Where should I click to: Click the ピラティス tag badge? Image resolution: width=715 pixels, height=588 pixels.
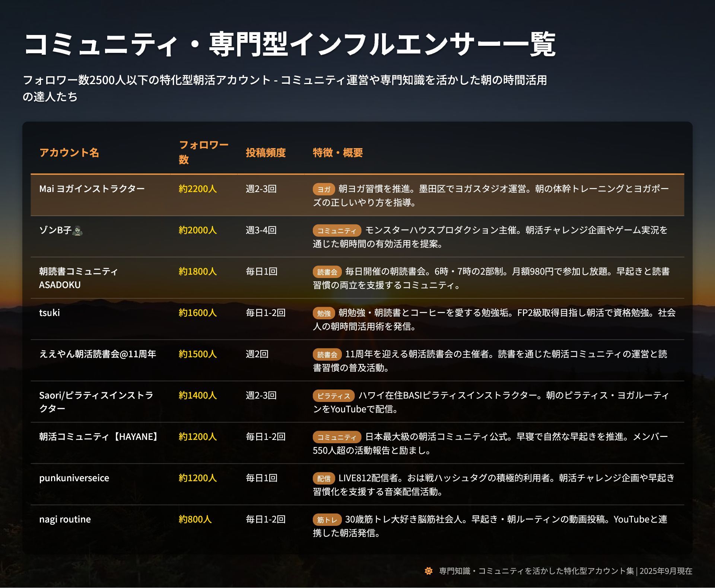click(333, 396)
